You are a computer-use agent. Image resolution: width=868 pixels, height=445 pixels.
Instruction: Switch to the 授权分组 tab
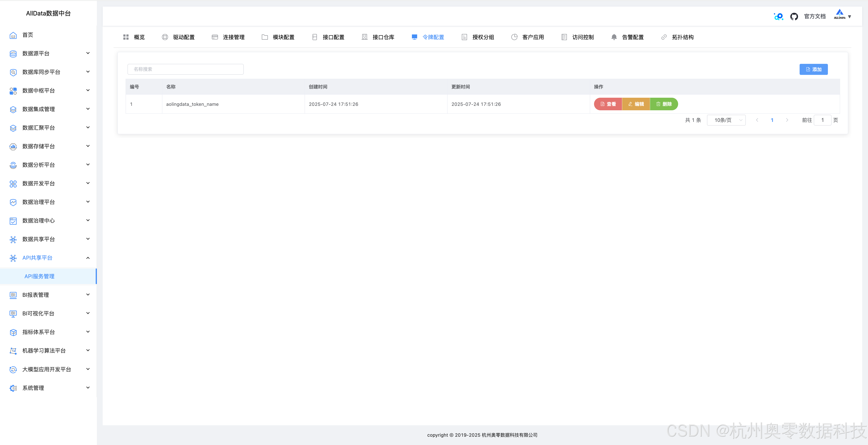click(478, 37)
